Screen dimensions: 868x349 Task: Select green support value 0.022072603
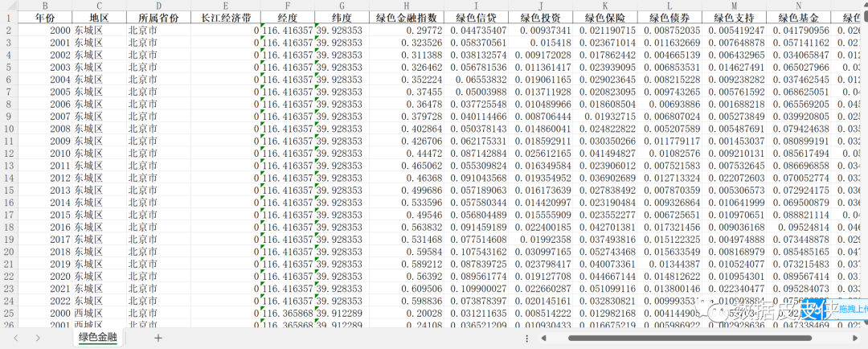(x=734, y=177)
